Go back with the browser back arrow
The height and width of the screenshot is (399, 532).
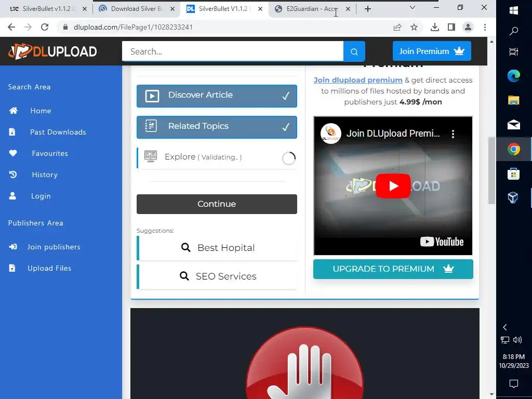11,27
